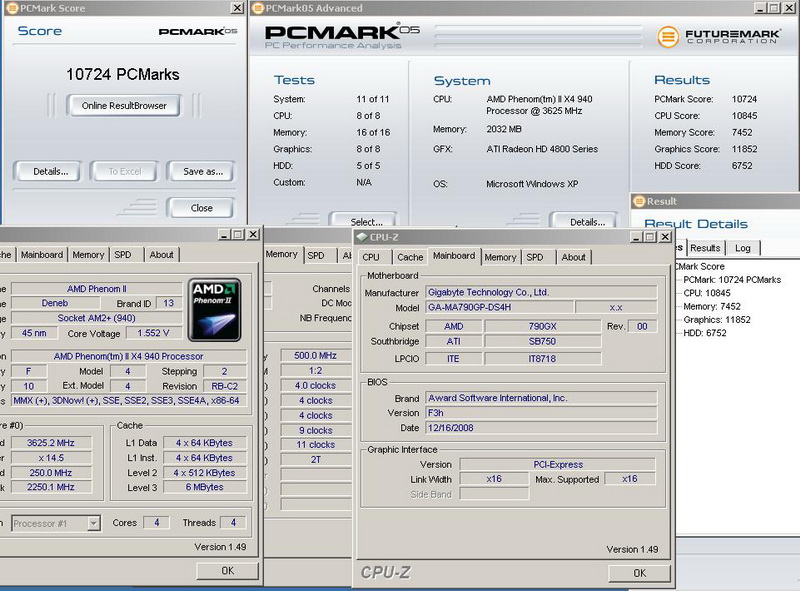Screen dimensions: 800x591
Task: Click the 500.0 MHz memory frequency field
Action: coord(315,355)
